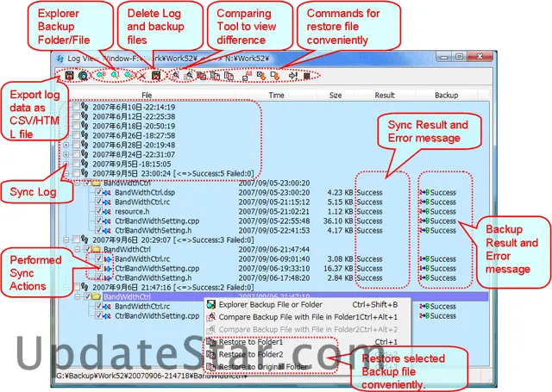The image size is (552, 392).
Task: Uncheck the highlighted BandWidthCtrl folder checkbox
Action: 88,296
